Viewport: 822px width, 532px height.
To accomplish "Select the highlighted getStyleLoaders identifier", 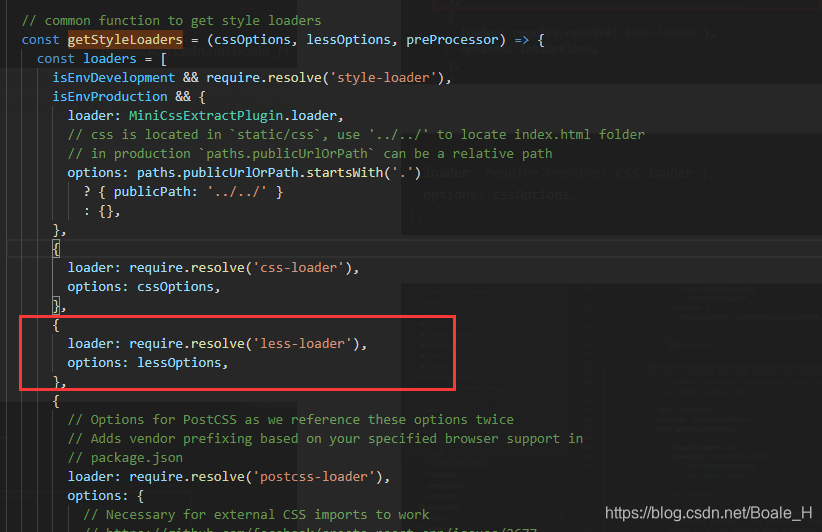I will pyautogui.click(x=125, y=39).
